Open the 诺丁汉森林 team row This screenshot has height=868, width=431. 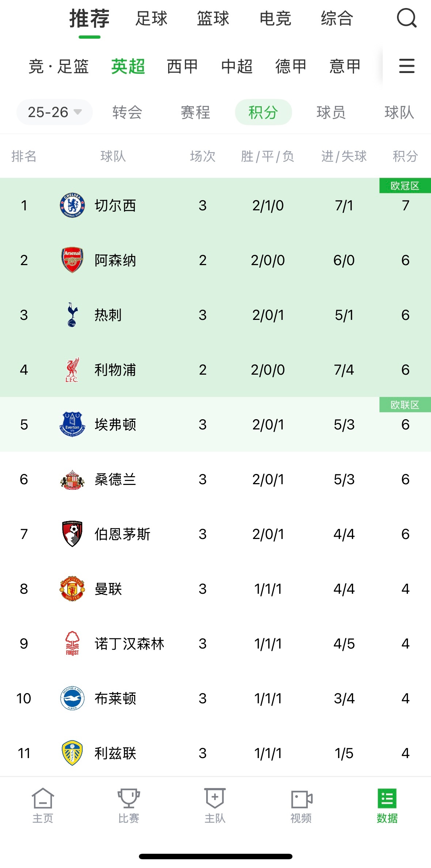pos(215,643)
